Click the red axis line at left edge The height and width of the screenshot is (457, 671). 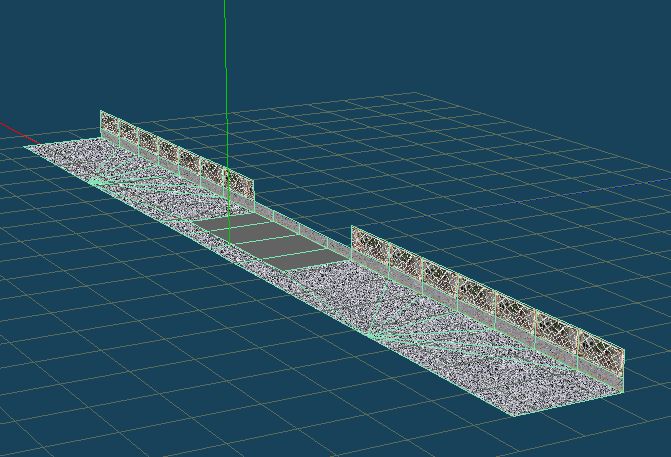tap(12, 130)
